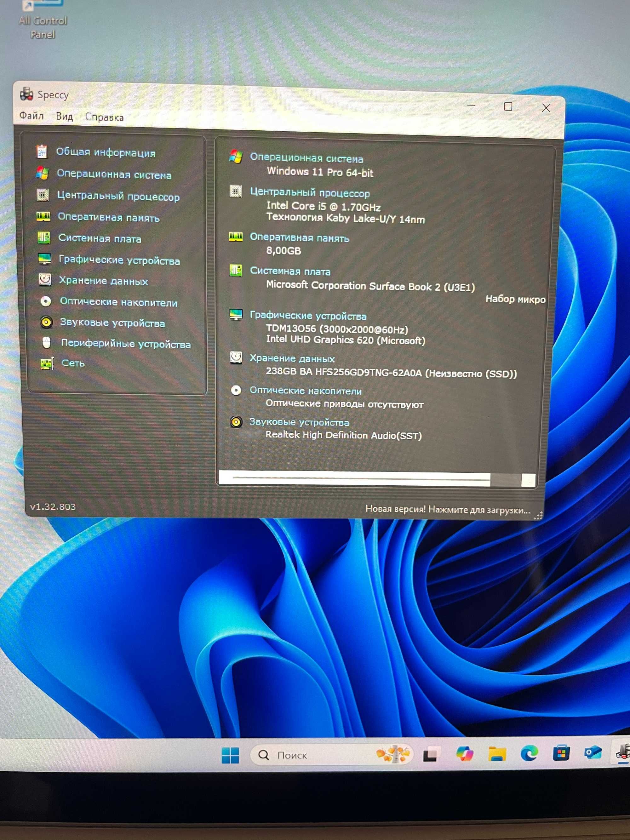Select Операционная система in the sidebar
Screen dimensions: 630x840
(x=114, y=174)
